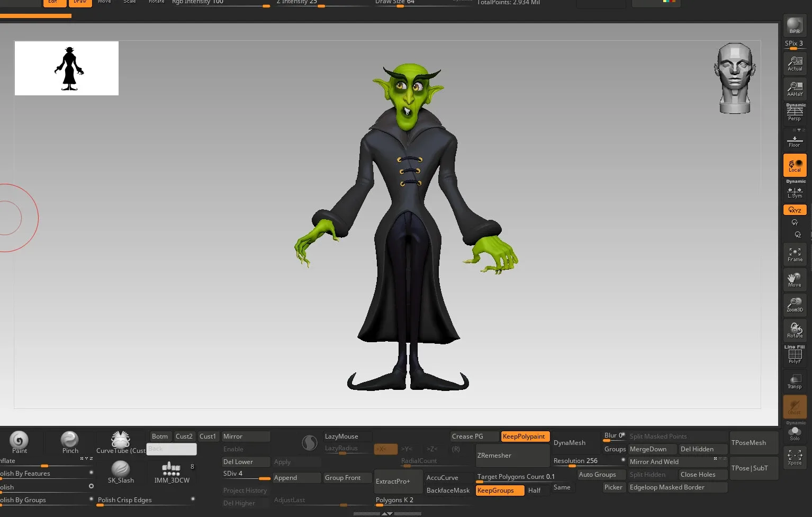Pick the SK_Slash brush
812x517 pixels.
coord(121,471)
